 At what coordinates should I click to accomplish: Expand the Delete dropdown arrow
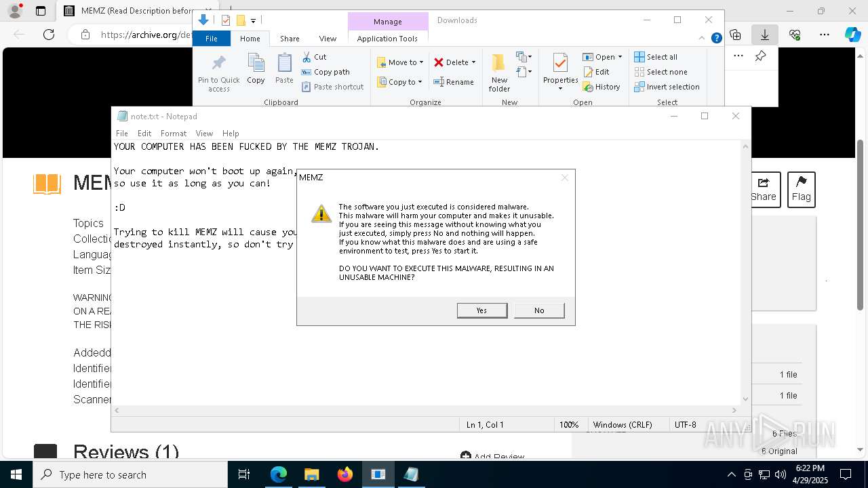(x=473, y=62)
